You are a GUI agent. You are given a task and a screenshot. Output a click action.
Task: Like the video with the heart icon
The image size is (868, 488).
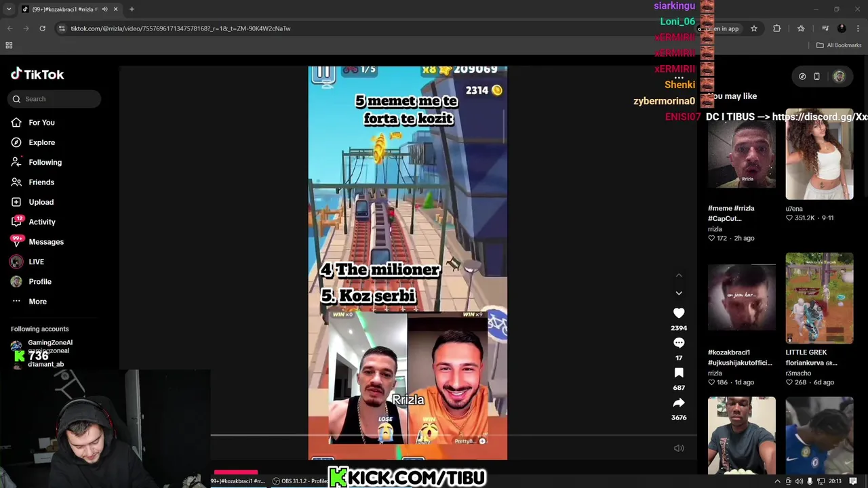coord(679,313)
